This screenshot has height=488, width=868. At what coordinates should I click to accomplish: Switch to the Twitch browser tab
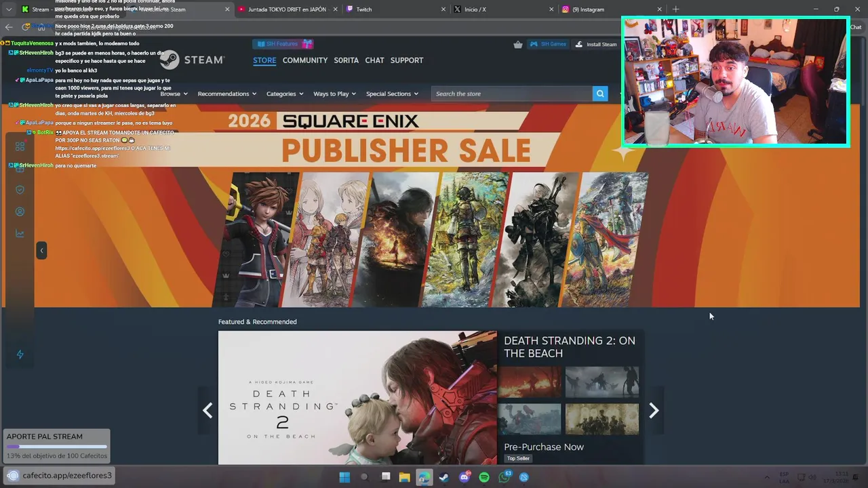(395, 9)
